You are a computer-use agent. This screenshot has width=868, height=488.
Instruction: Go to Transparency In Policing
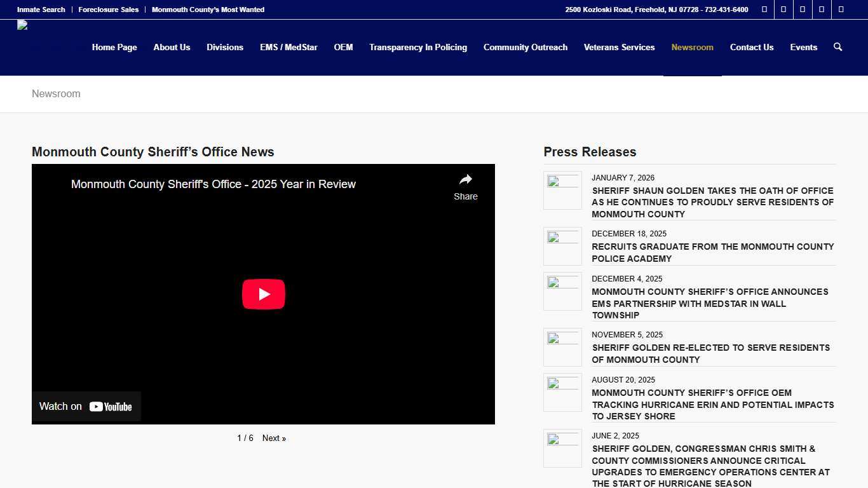pos(418,48)
